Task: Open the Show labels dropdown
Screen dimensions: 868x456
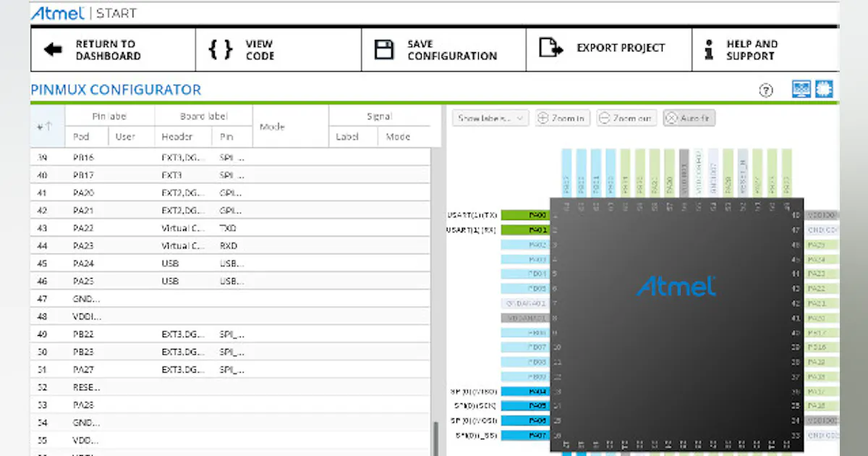Action: [491, 118]
